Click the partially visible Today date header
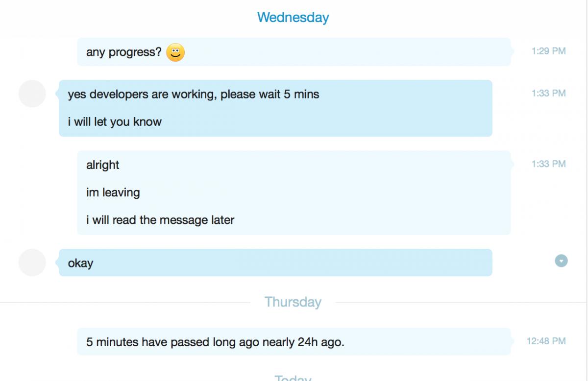 point(293,378)
